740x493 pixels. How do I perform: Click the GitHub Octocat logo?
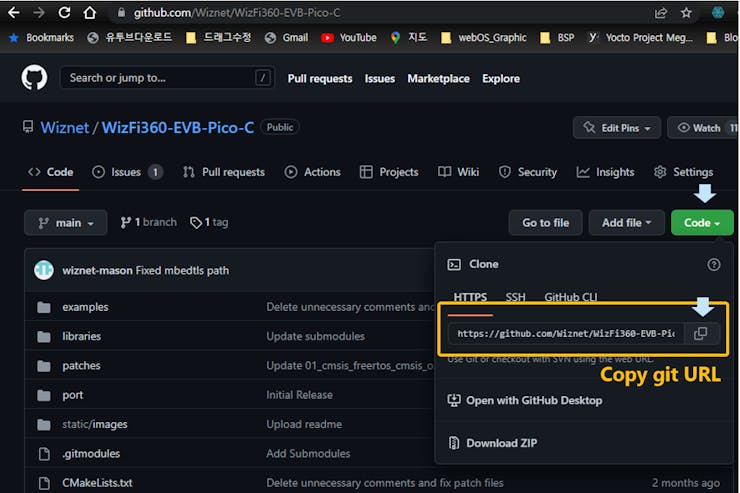tap(34, 78)
